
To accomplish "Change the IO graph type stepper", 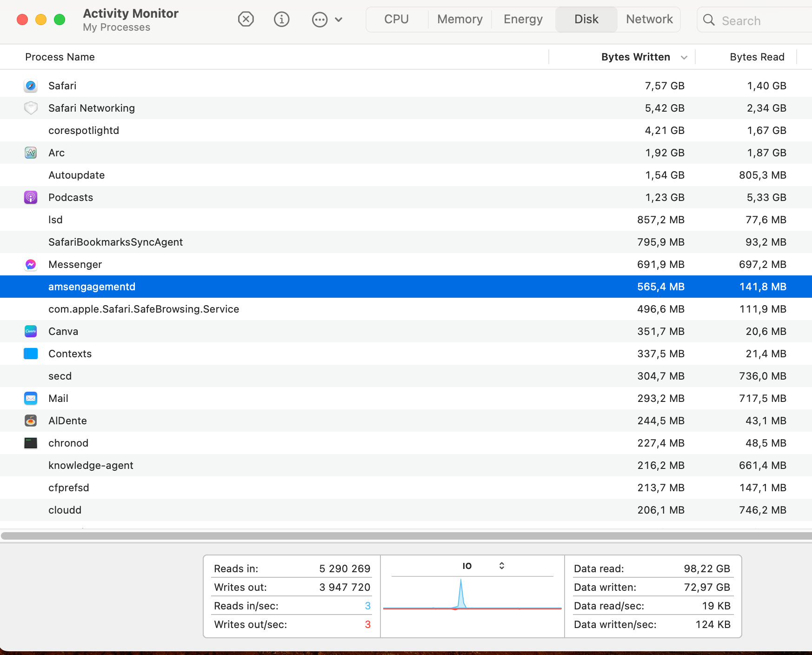I will [502, 566].
